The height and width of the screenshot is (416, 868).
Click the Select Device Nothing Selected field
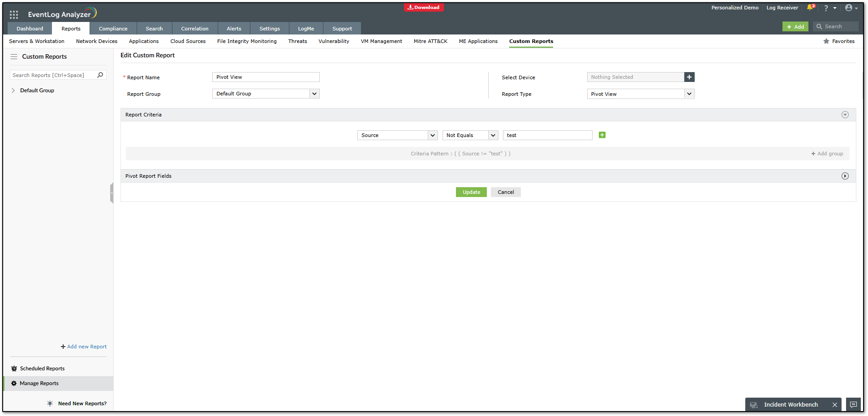(636, 77)
